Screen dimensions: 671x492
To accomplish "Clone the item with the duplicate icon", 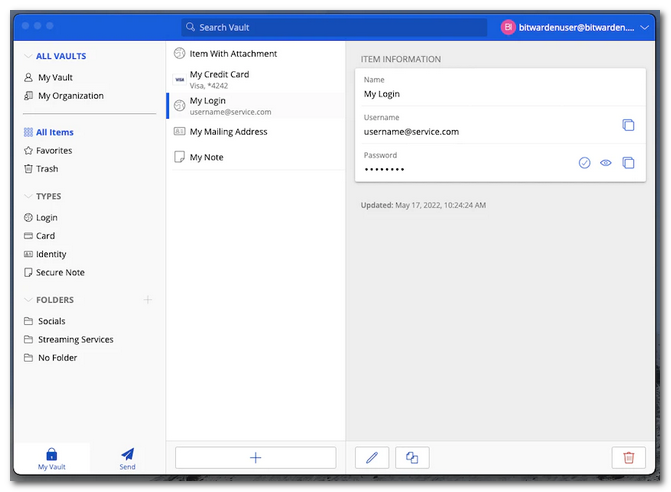I will click(412, 458).
